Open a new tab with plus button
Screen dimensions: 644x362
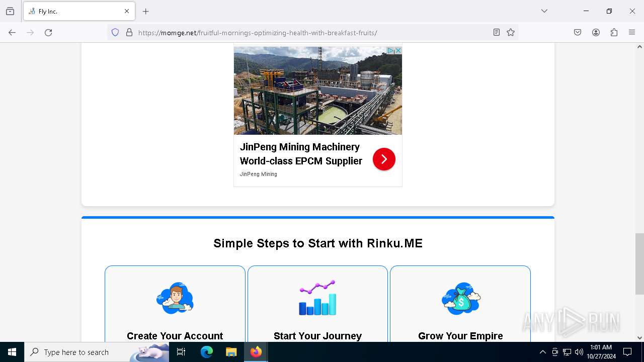146,11
